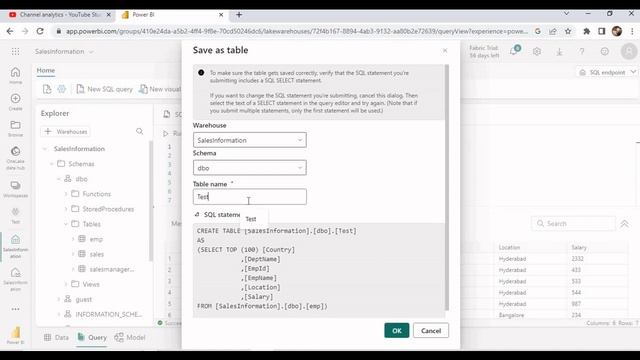
Task: Switch to the Model view tab
Action: 130,338
